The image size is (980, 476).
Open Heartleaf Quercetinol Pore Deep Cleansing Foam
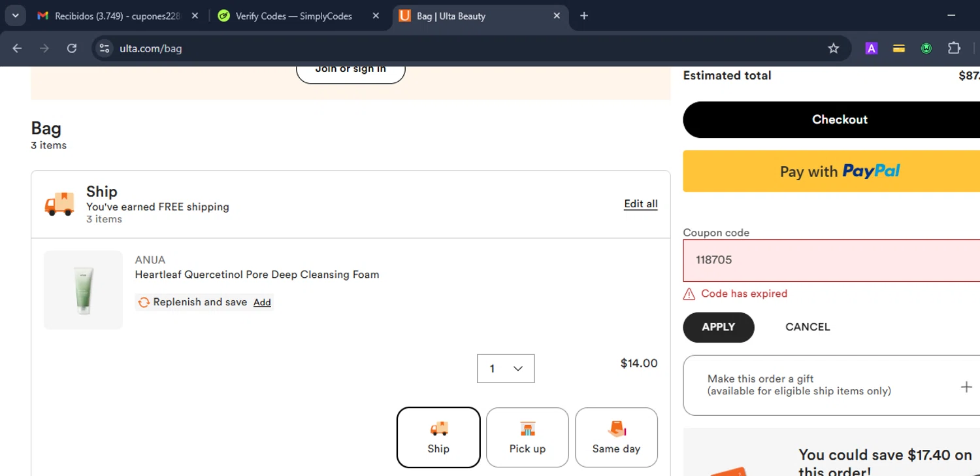(257, 275)
